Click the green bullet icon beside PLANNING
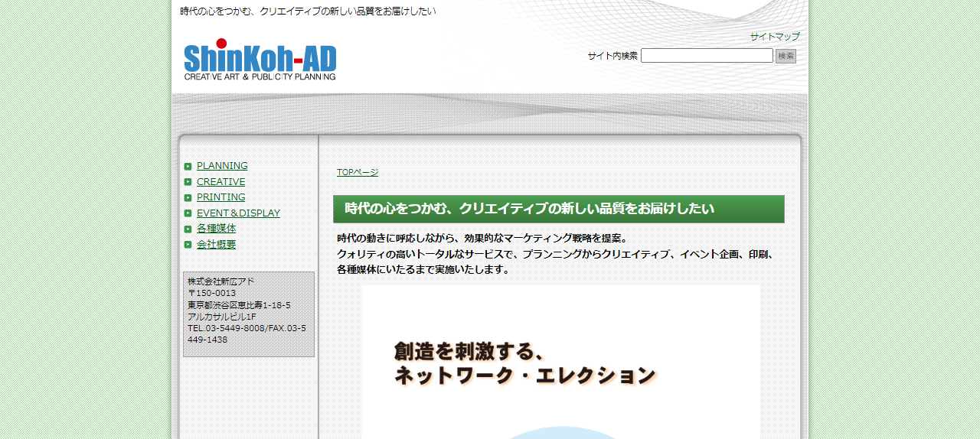The image size is (980, 439). [188, 166]
